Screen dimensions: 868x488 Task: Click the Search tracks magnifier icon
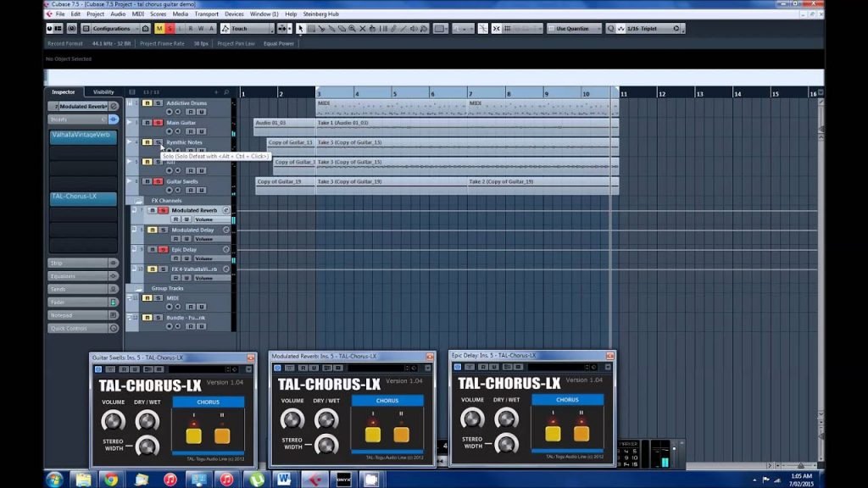pyautogui.click(x=226, y=91)
